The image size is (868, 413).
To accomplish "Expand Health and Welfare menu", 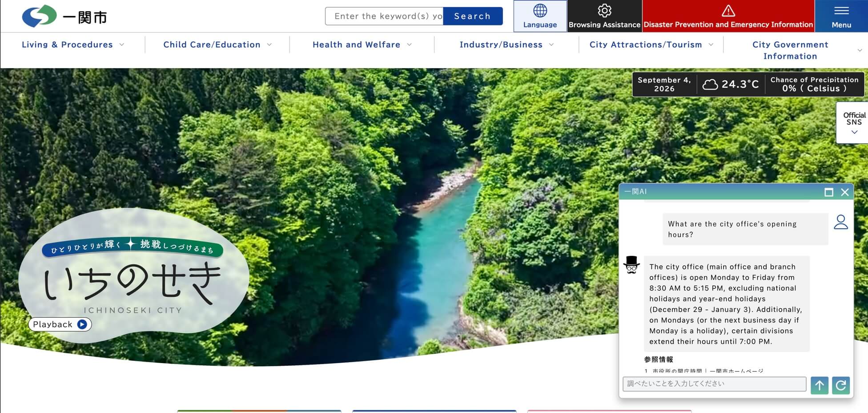I will (x=362, y=45).
